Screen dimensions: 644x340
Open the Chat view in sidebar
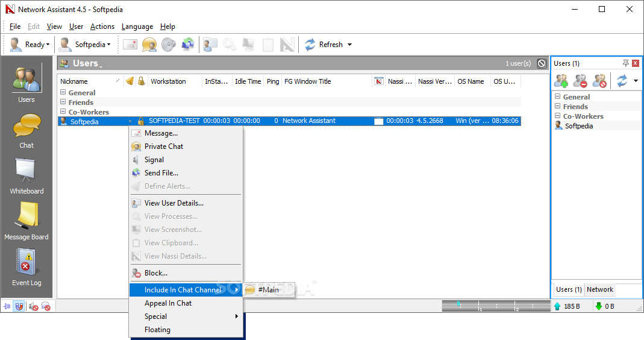pyautogui.click(x=27, y=131)
